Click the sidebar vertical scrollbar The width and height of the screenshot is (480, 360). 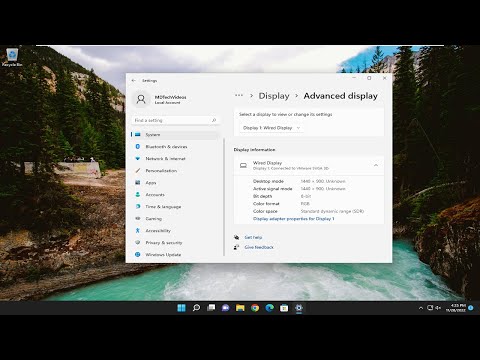[224, 197]
